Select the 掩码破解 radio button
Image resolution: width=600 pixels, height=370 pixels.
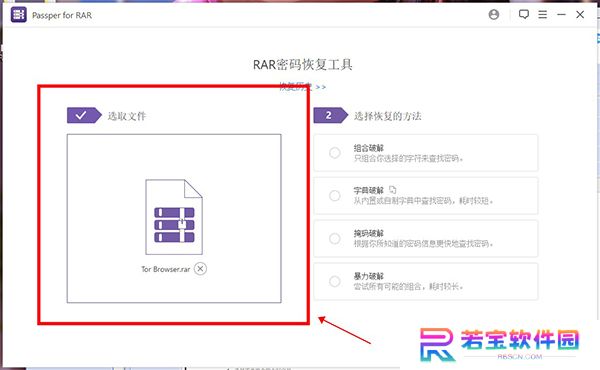[334, 238]
